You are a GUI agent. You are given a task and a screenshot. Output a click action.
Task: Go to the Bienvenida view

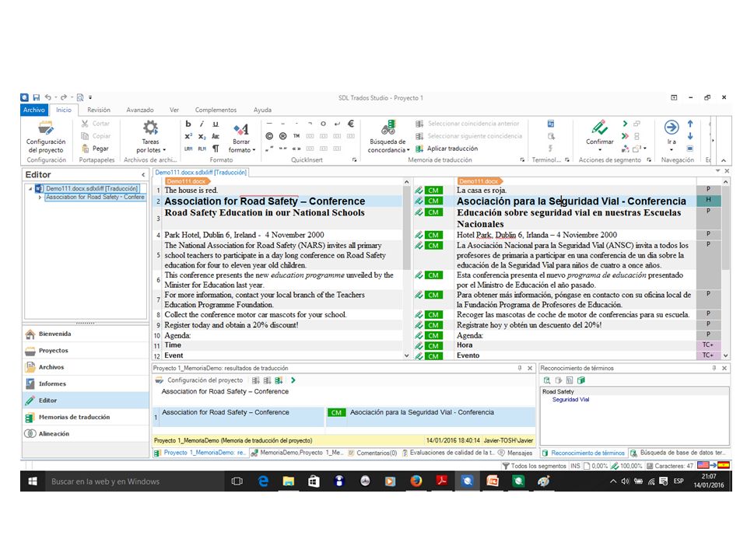86,334
